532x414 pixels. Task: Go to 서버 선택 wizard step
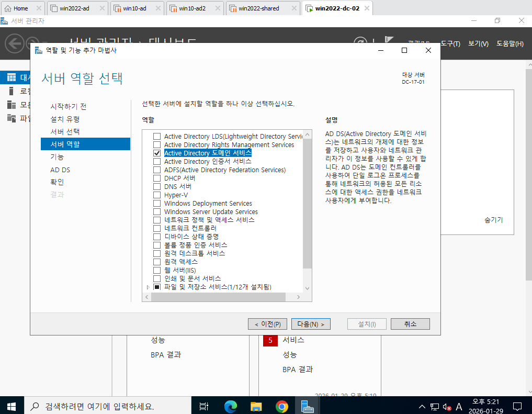[x=65, y=132]
